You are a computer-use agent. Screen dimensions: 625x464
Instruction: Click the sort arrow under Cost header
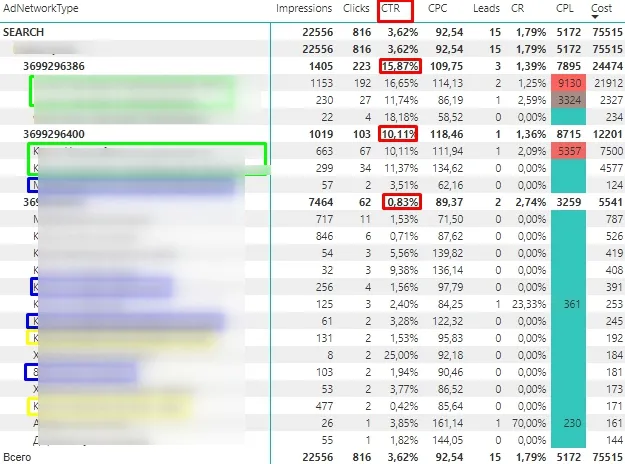[595, 17]
